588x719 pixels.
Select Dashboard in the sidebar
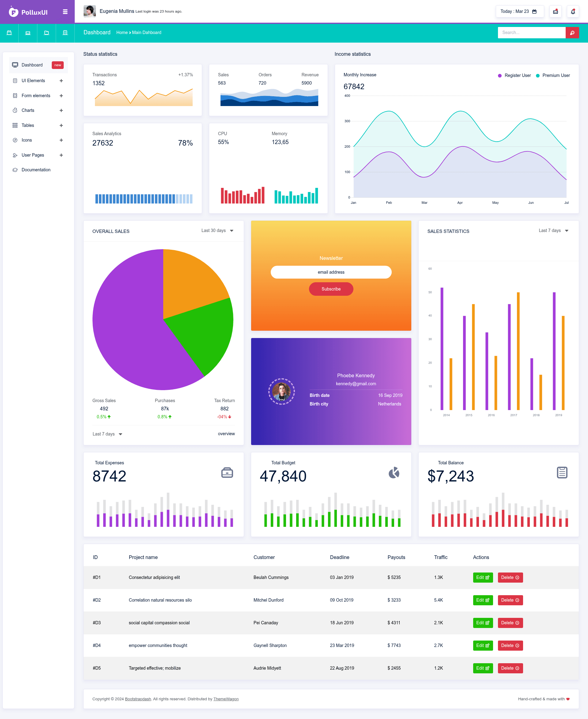(39, 65)
